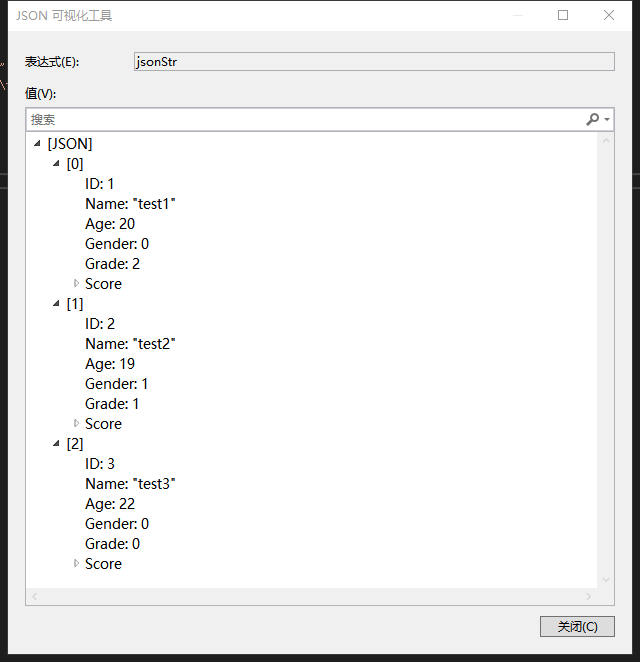Viewport: 640px width, 662px height.
Task: Select the row Grade: 1
Action: [112, 404]
